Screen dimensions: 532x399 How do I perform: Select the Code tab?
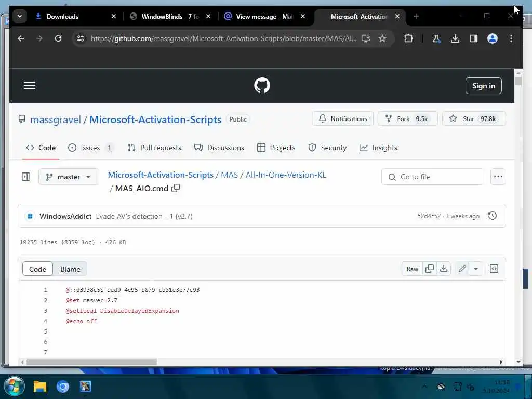click(x=41, y=148)
